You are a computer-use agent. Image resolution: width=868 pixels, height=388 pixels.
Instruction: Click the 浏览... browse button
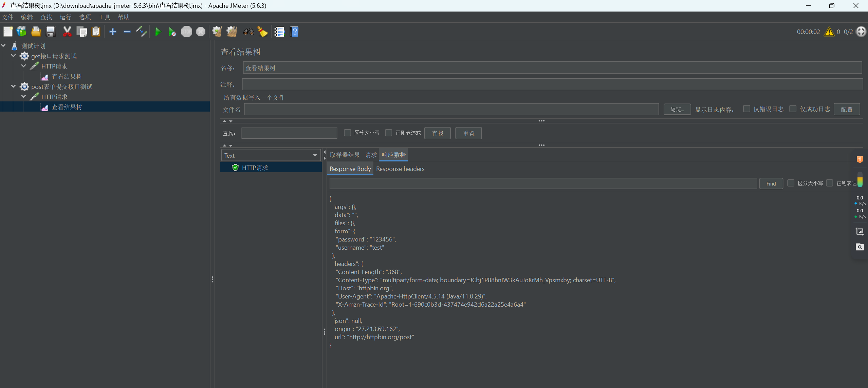point(677,109)
